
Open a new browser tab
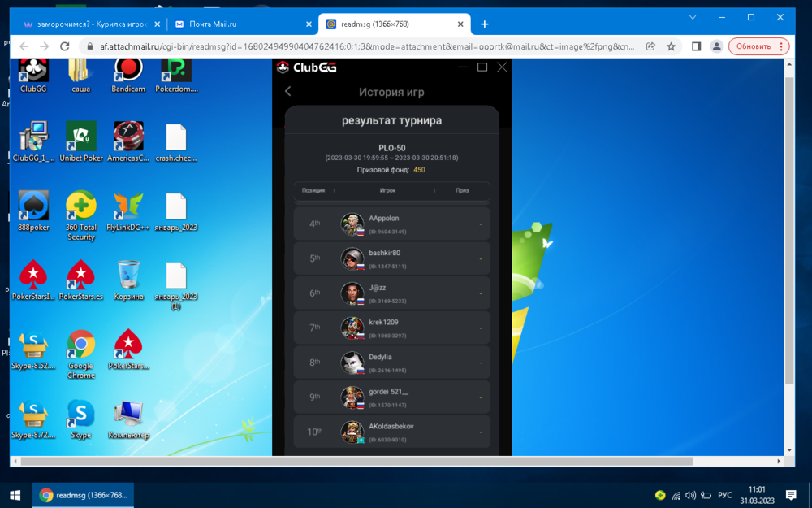(x=485, y=24)
